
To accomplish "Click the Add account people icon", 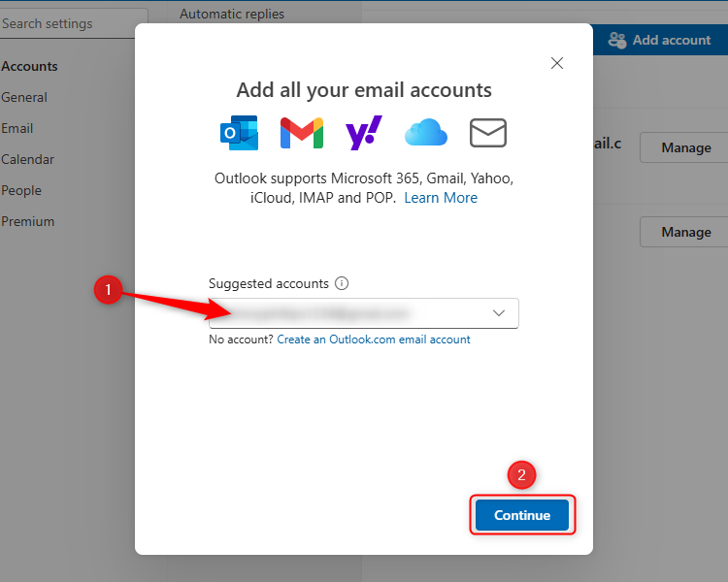I will click(617, 40).
